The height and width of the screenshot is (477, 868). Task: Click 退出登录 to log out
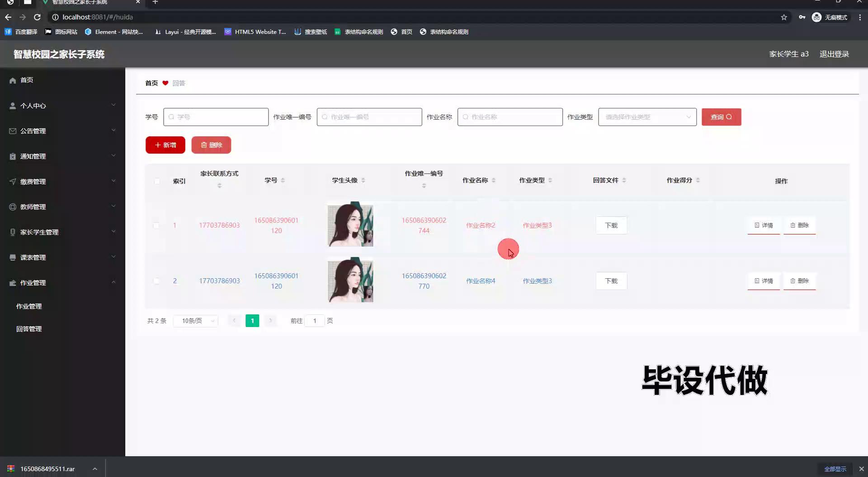click(x=834, y=54)
